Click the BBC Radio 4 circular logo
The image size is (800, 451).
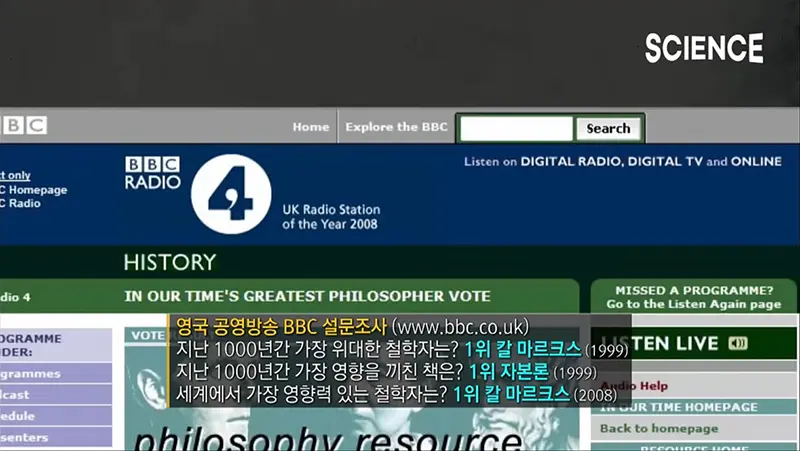pos(231,194)
